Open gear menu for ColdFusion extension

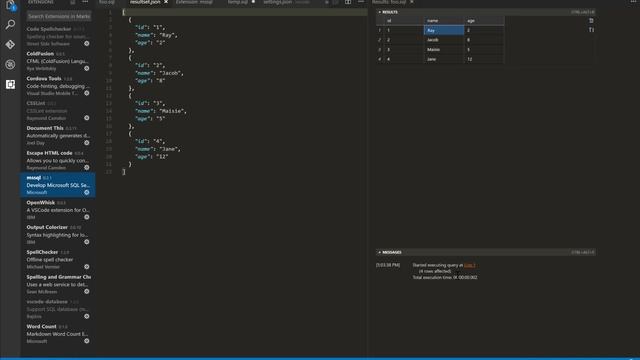pyautogui.click(x=87, y=68)
